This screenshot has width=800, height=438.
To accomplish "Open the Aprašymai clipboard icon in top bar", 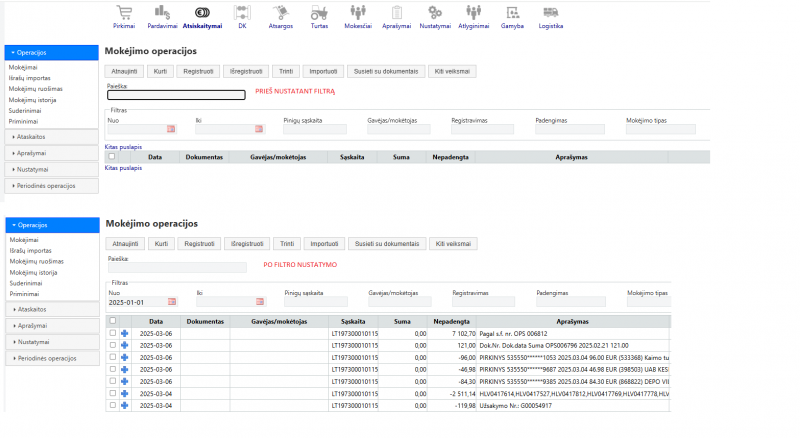I will tap(396, 12).
